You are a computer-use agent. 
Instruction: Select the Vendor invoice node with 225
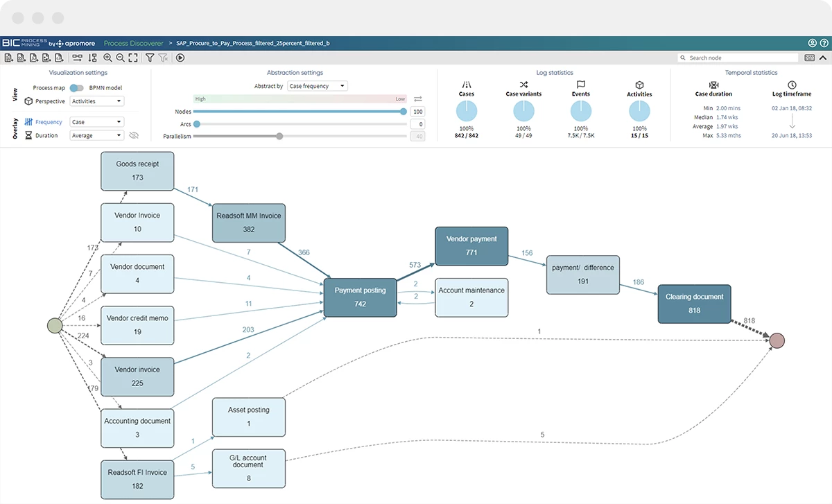pyautogui.click(x=137, y=376)
